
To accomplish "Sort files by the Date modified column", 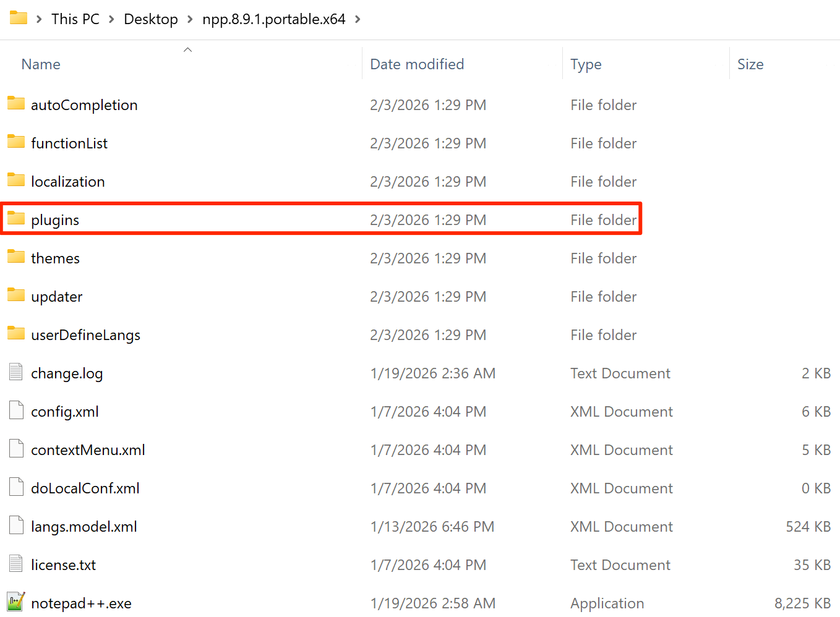I will (x=417, y=64).
